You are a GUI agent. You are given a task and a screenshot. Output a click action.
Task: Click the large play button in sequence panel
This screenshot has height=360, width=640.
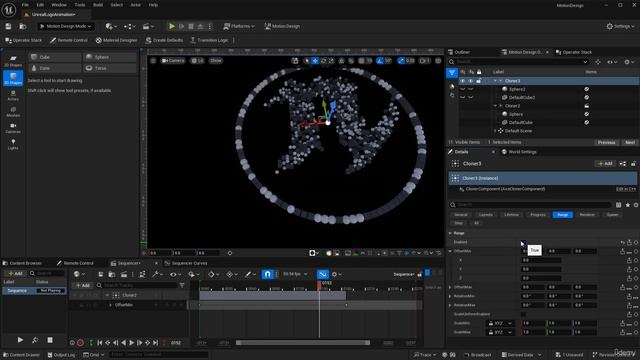(x=20, y=340)
